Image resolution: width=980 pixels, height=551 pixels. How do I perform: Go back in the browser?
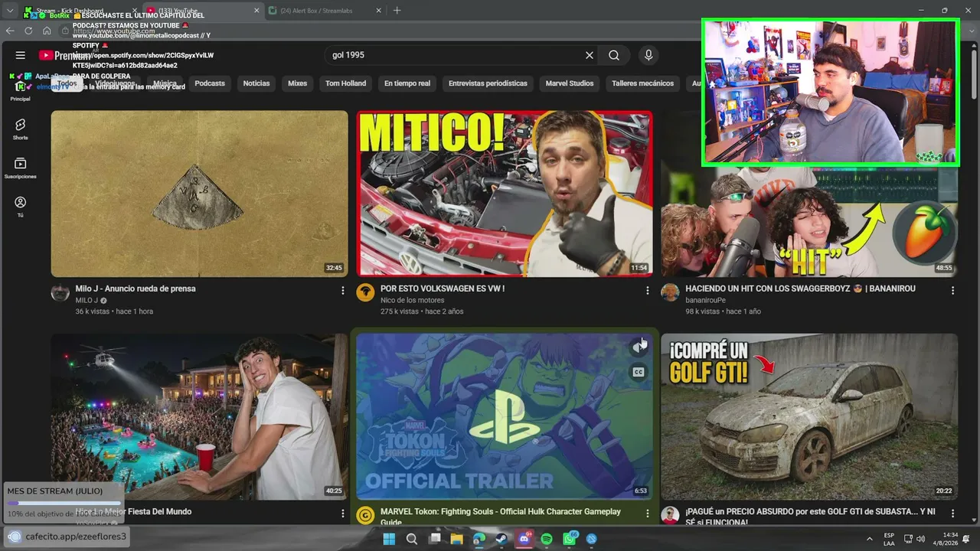point(10,31)
